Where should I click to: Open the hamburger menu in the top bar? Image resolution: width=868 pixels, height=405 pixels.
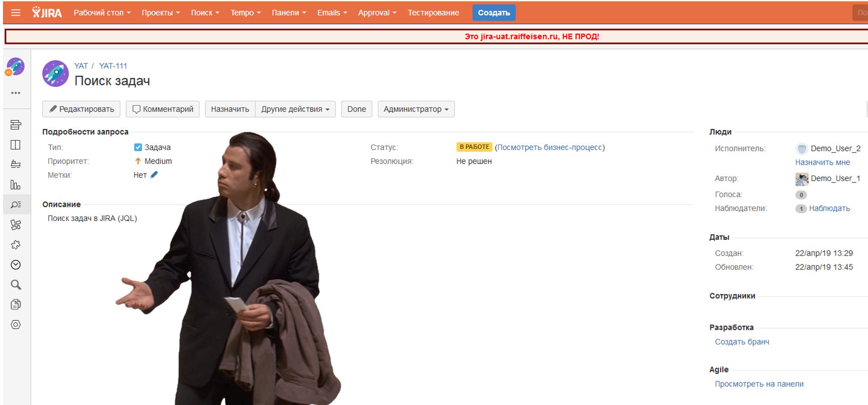point(16,13)
